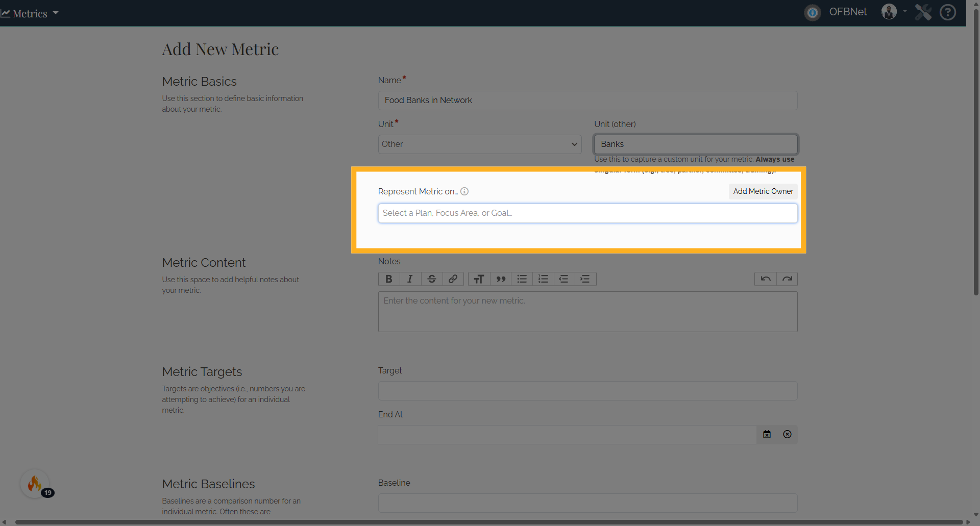Open the End At calendar picker icon
Image resolution: width=980 pixels, height=526 pixels.
(767, 435)
